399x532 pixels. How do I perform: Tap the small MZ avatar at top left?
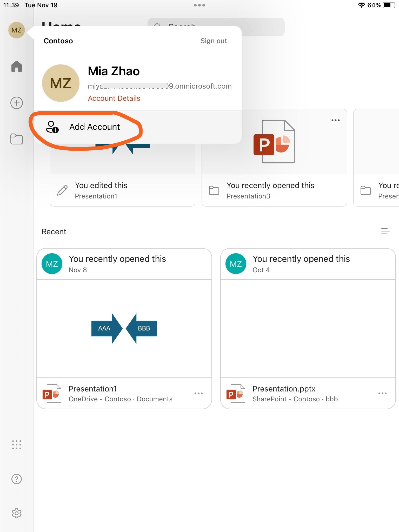(17, 30)
